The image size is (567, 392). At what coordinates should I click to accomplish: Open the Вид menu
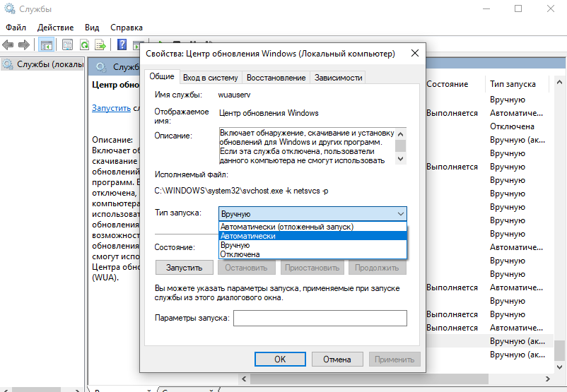(x=92, y=28)
